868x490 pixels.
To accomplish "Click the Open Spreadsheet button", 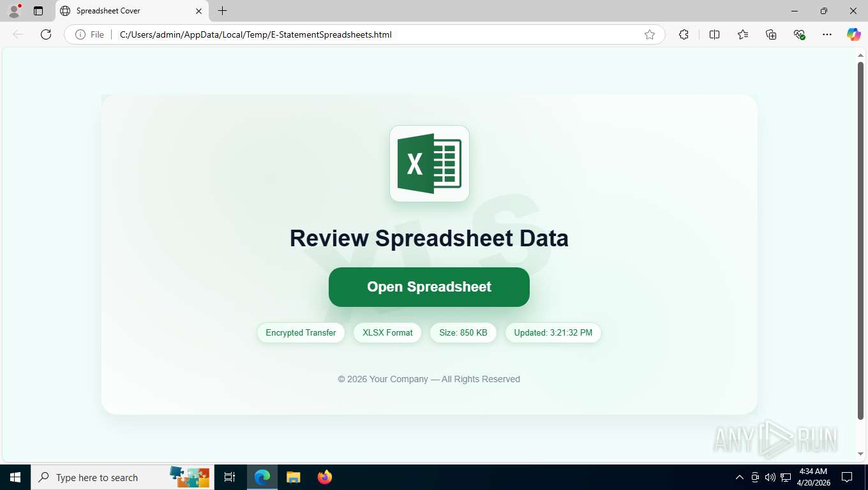I will (429, 287).
